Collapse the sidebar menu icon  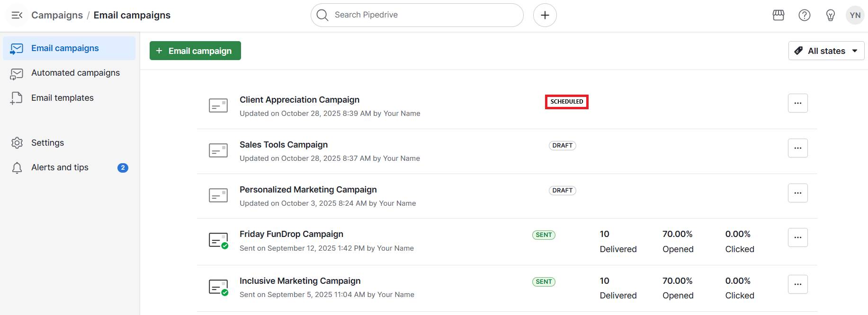[17, 15]
